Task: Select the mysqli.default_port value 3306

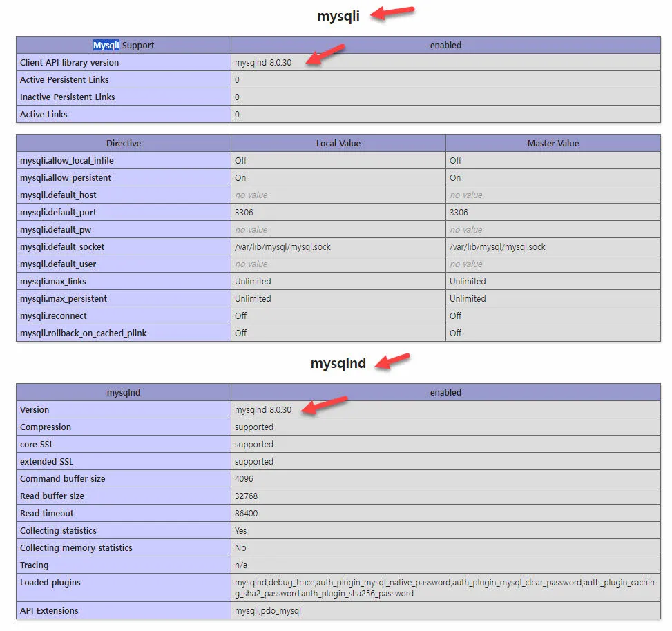Action: click(x=245, y=212)
